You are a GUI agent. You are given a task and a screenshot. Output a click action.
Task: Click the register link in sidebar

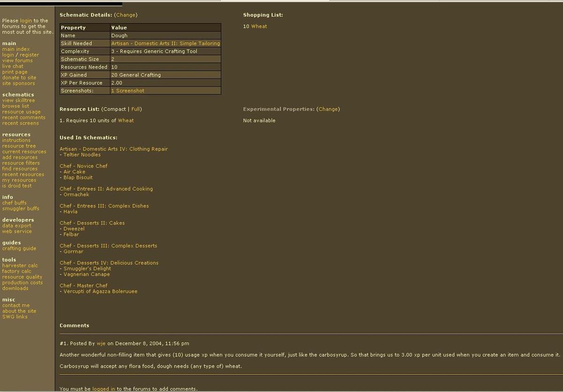pos(30,55)
